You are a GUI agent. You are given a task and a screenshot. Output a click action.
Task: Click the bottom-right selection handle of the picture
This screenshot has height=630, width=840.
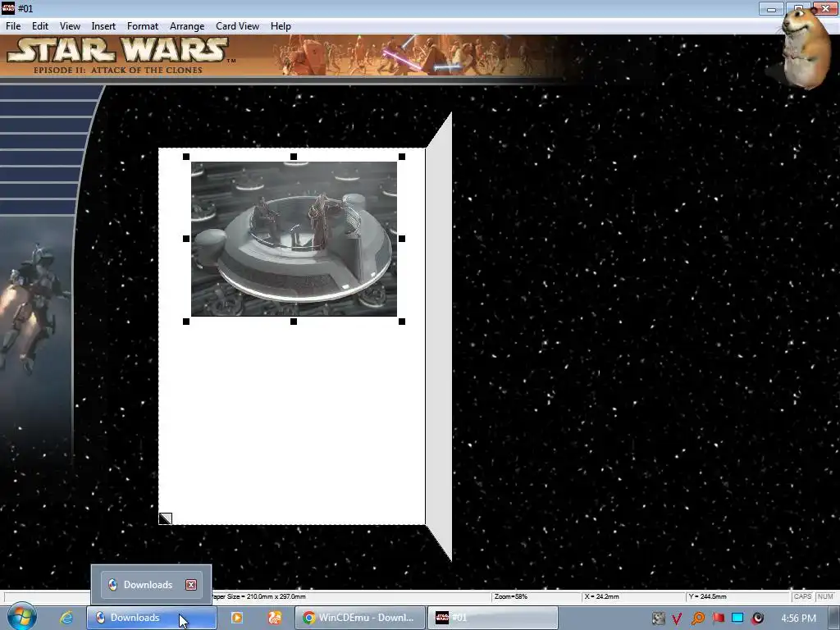(x=402, y=322)
